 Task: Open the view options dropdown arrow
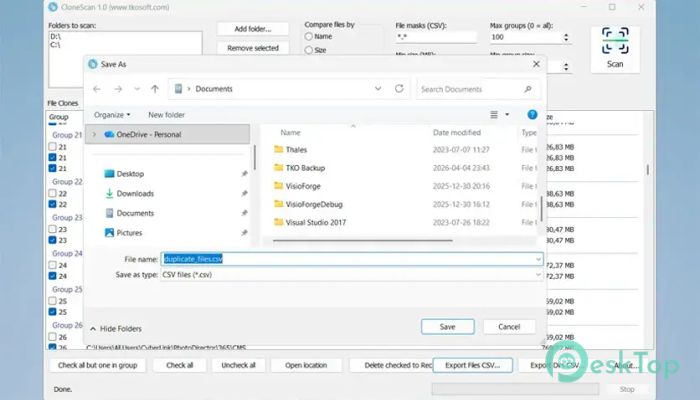(x=507, y=115)
